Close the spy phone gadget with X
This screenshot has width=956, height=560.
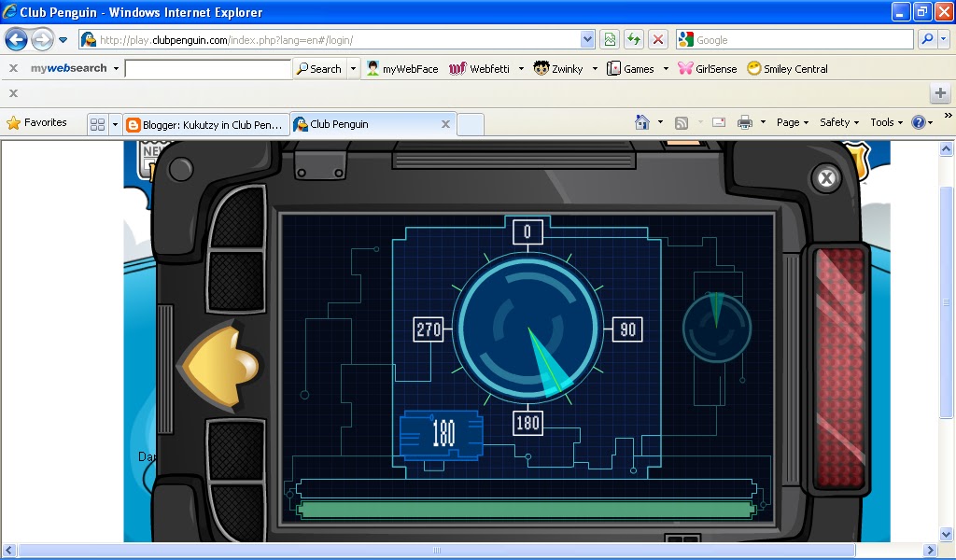coord(826,178)
